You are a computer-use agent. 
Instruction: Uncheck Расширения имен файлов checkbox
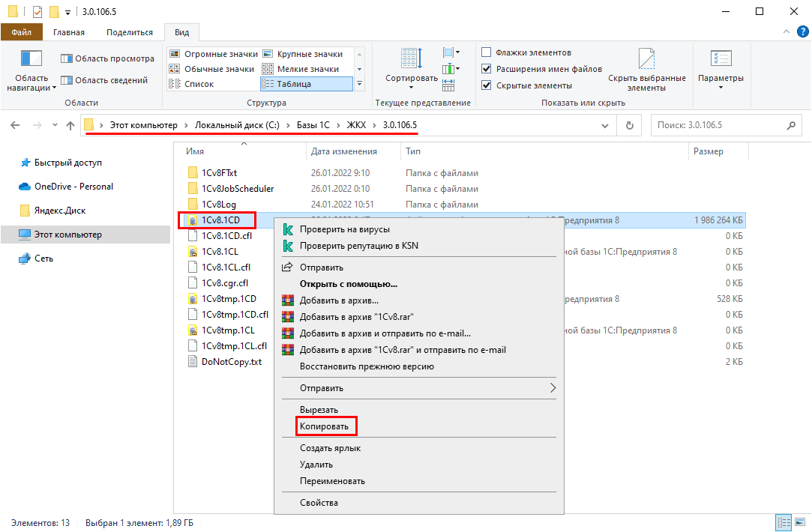click(487, 69)
